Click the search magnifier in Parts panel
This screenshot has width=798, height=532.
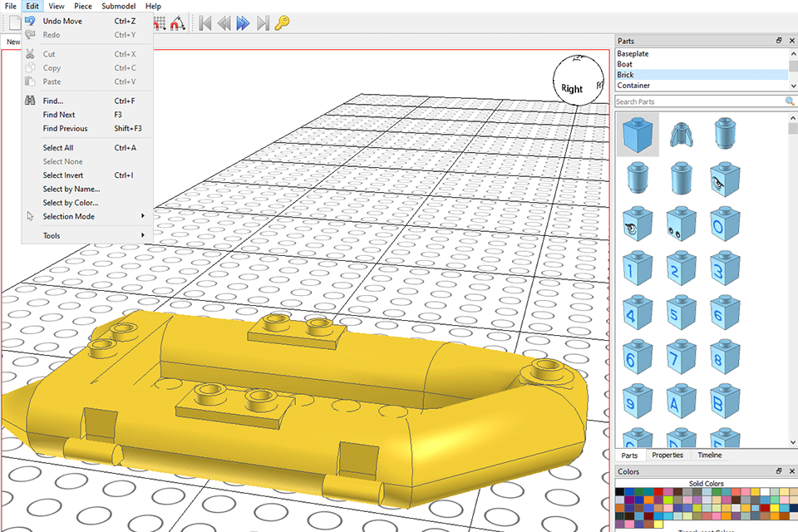[x=791, y=101]
